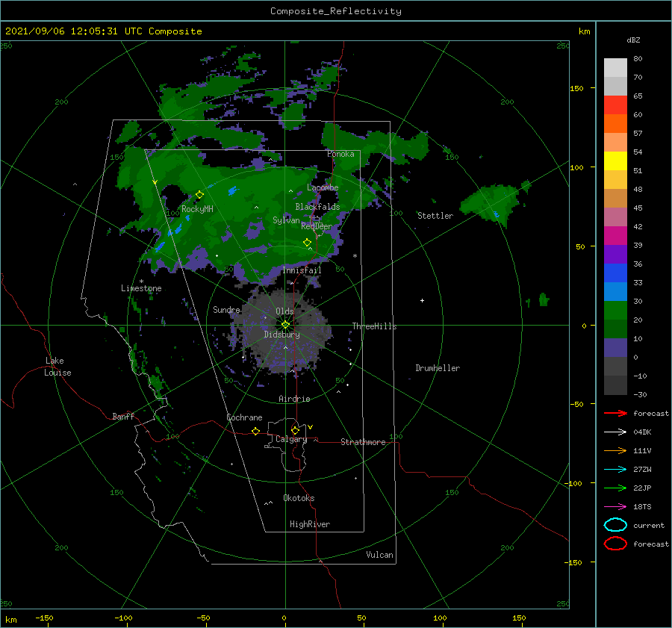672x628 pixels.
Task: Click the orange 111V arrow legend icon
Action: tap(615, 450)
